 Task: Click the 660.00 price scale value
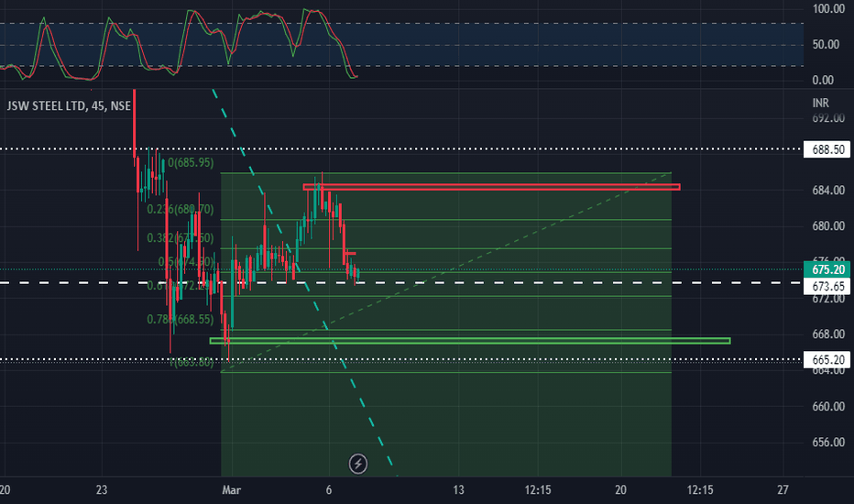pos(828,407)
